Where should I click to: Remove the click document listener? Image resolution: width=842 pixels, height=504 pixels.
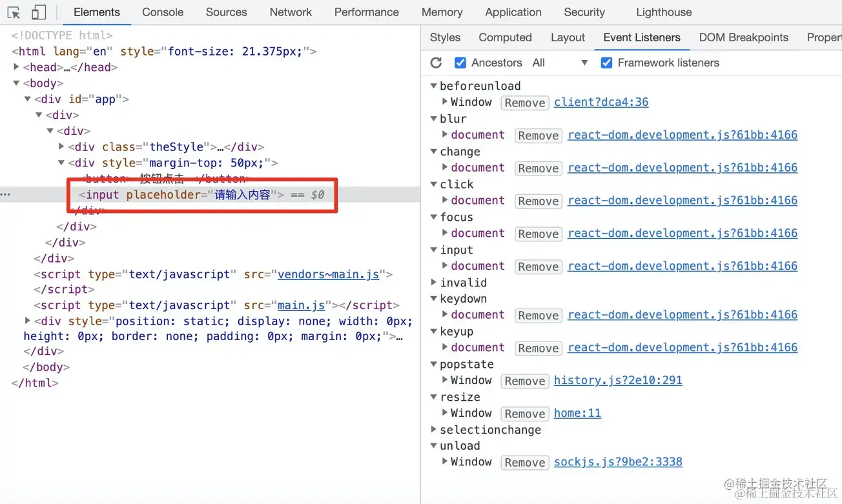[539, 201]
